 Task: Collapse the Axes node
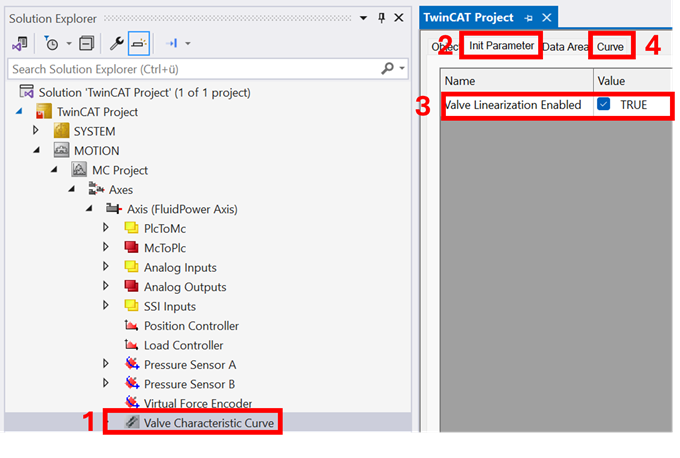(x=72, y=189)
